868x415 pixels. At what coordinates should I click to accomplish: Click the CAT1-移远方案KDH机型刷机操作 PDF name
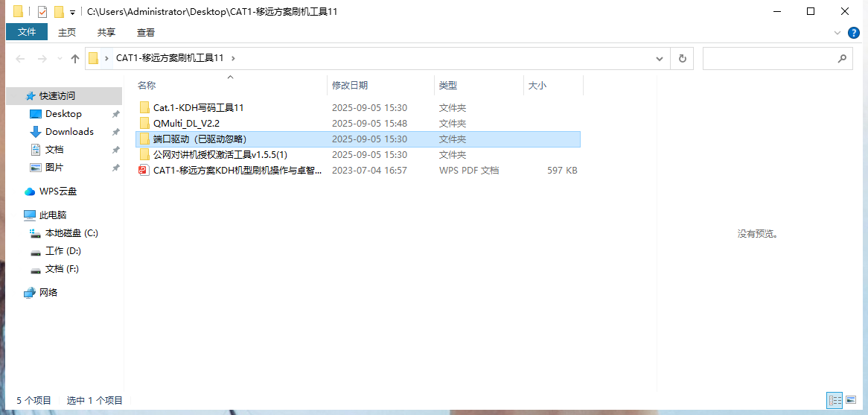[x=237, y=170]
